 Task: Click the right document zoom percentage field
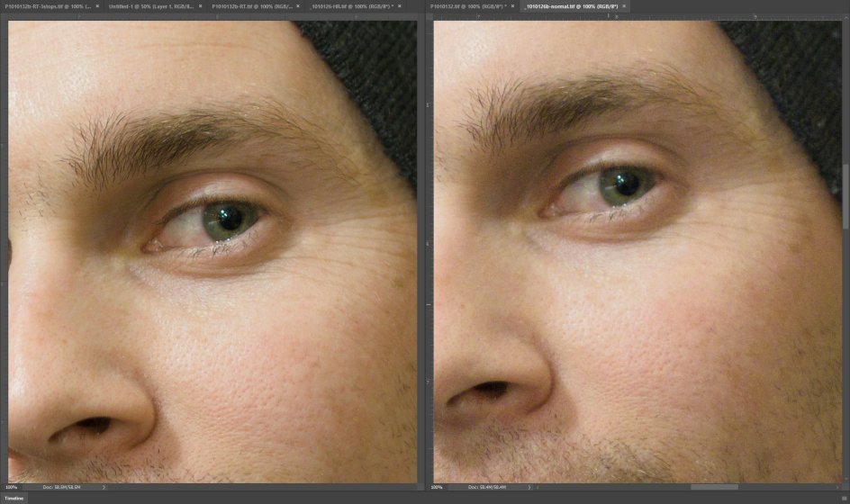(x=437, y=487)
